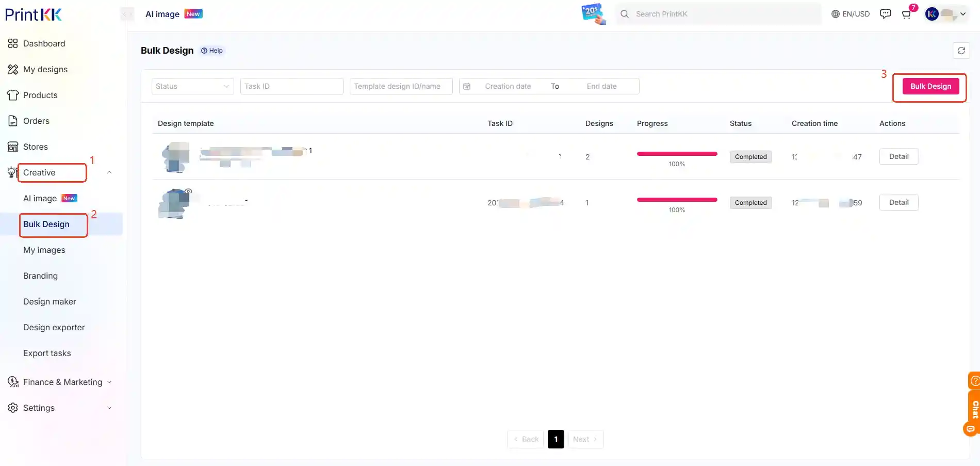Open Products using its sidebar icon
This screenshot has width=980, height=466.
point(13,95)
